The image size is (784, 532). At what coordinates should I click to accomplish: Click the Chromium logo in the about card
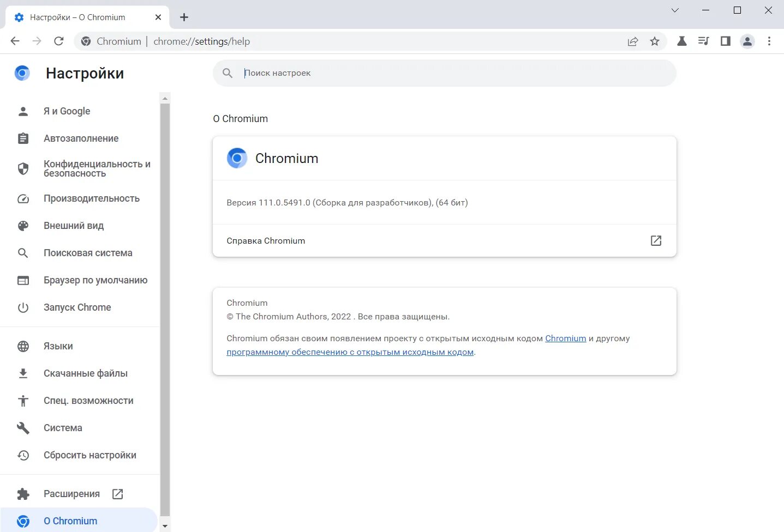[x=237, y=158]
